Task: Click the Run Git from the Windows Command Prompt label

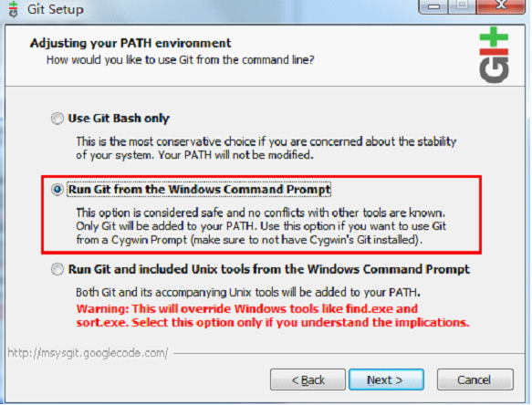Action: [199, 189]
